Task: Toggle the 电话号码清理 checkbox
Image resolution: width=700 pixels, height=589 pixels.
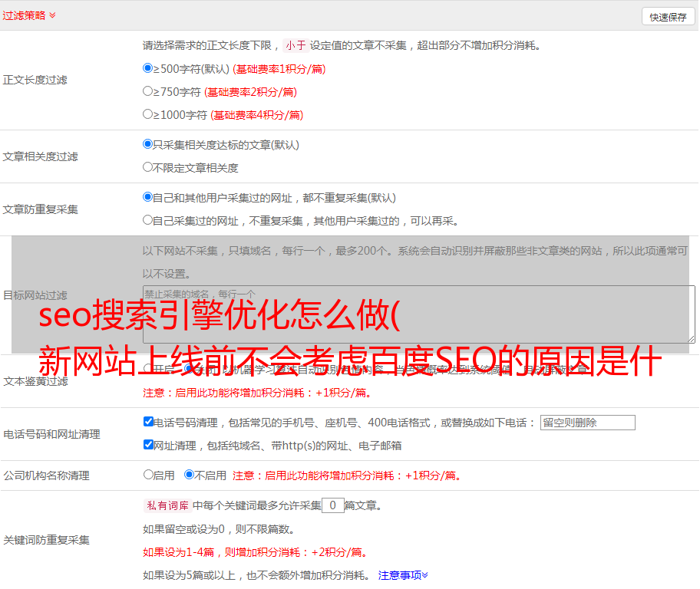Action: pyautogui.click(x=148, y=422)
